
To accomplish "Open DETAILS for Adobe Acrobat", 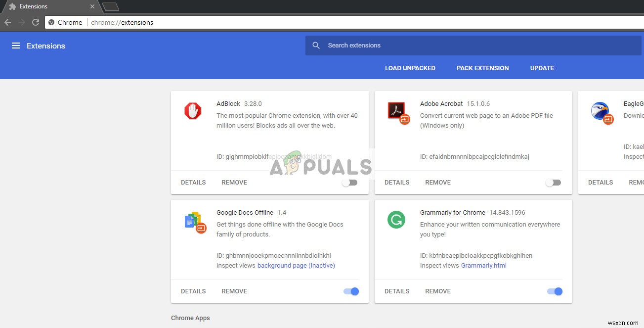I will click(x=397, y=183).
